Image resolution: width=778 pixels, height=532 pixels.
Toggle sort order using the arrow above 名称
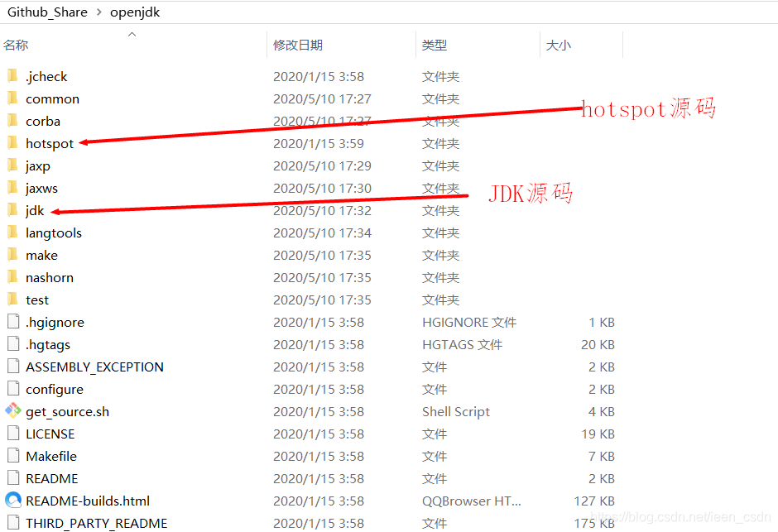(x=132, y=34)
